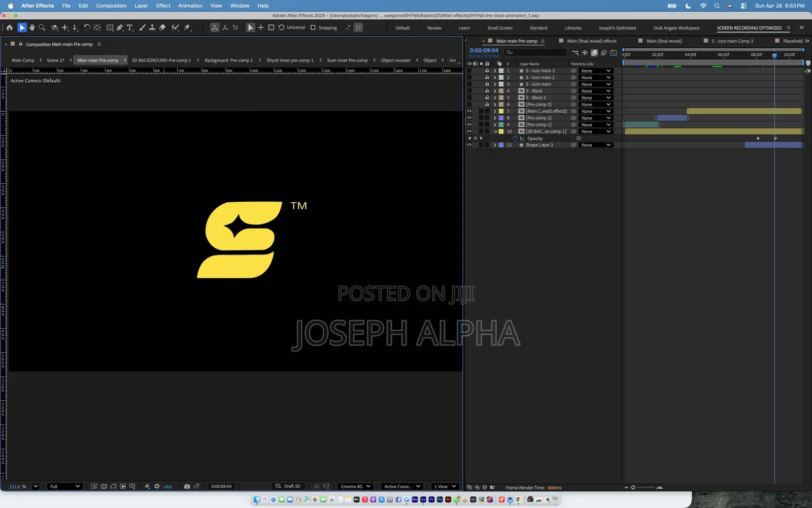Screen dimensions: 812x508
Task: Enable Motion Blur switch in timeline header
Action: [x=604, y=52]
